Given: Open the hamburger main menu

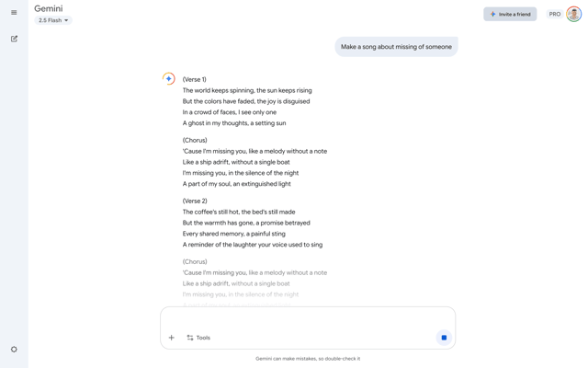Looking at the screenshot, I should tap(14, 12).
